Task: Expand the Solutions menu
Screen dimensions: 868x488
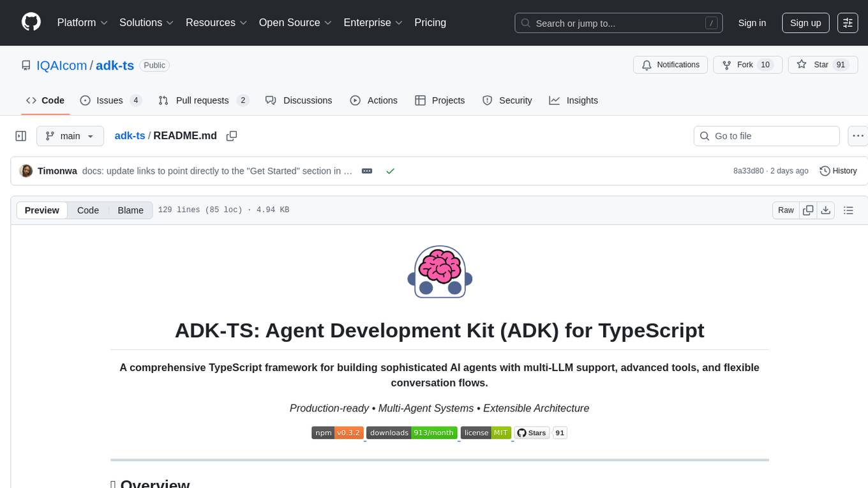Action: [x=147, y=22]
